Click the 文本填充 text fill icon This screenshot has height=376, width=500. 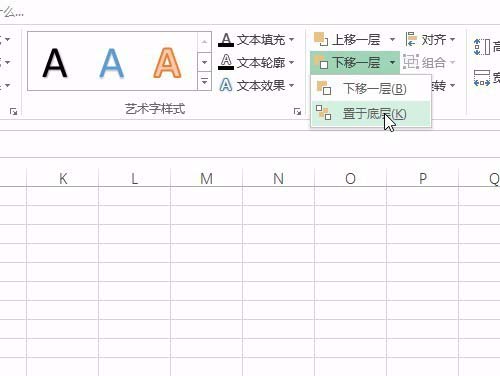coord(226,40)
